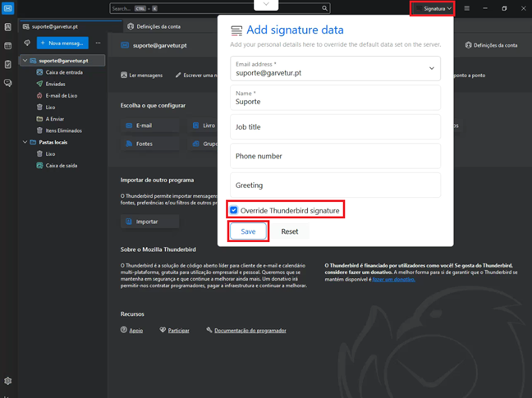
Task: Click the Caixa de saída outbox icon
Action: pyautogui.click(x=39, y=166)
